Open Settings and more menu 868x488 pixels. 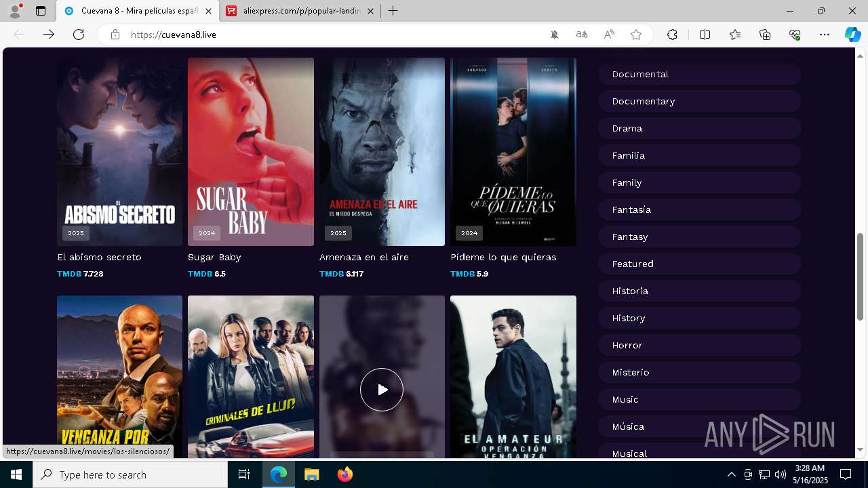[x=825, y=35]
